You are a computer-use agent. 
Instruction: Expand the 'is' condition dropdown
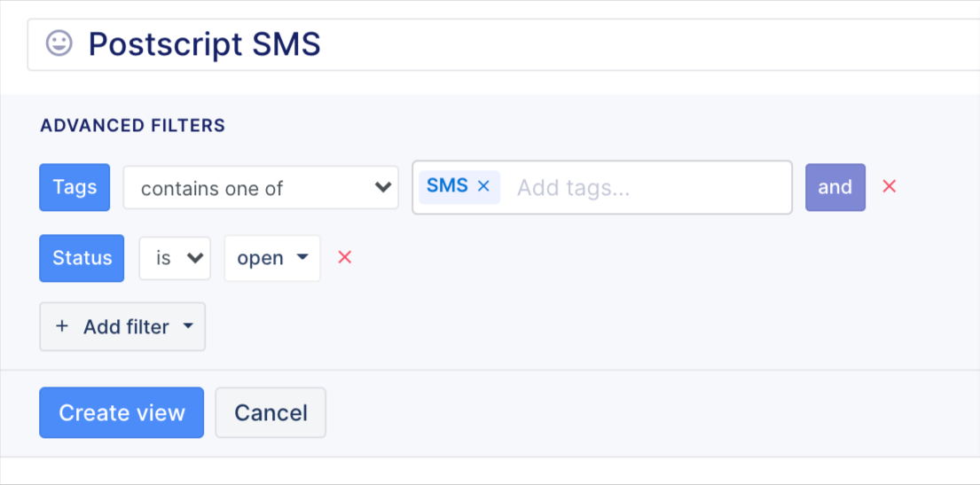click(175, 257)
